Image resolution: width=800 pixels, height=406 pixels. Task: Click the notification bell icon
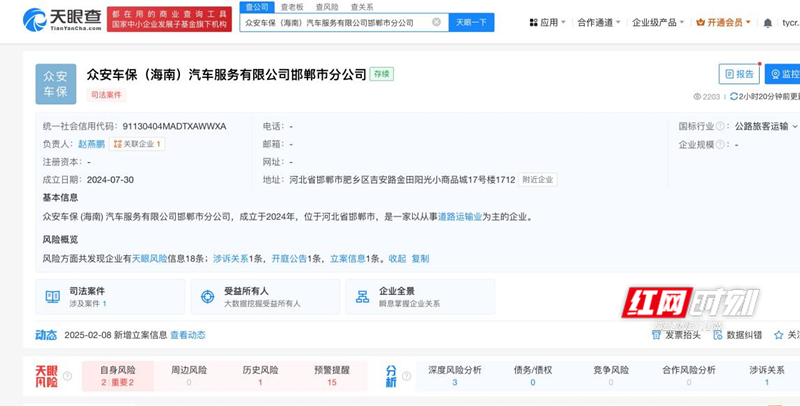click(x=768, y=23)
